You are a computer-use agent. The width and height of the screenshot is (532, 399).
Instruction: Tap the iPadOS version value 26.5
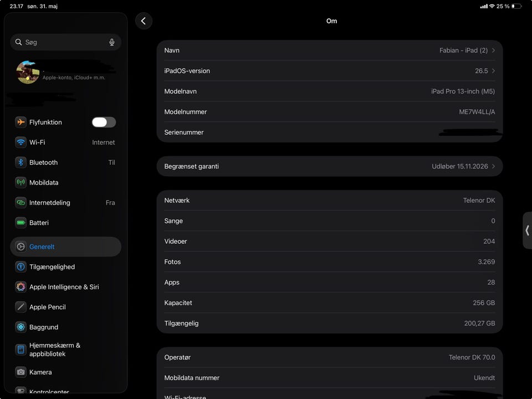tap(481, 71)
